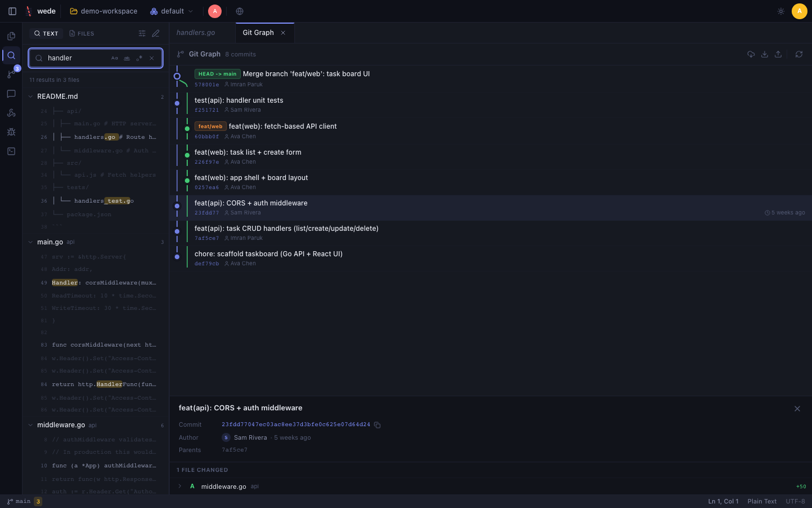This screenshot has width=812, height=508.
Task: Open the Search view in activity bar
Action: coord(11,55)
